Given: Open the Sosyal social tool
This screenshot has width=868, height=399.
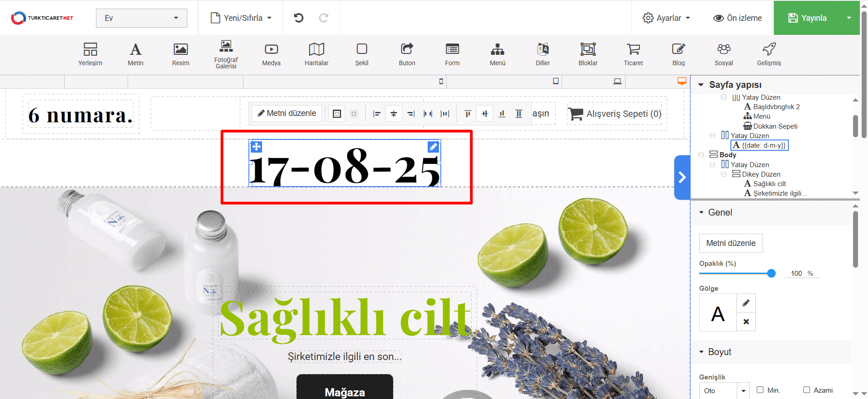Looking at the screenshot, I should click(724, 54).
